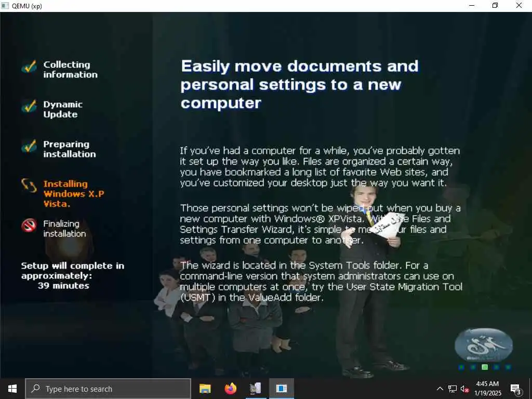Image resolution: width=532 pixels, height=399 pixels.
Task: Click the QEMU title bar app icon
Action: pos(5,5)
